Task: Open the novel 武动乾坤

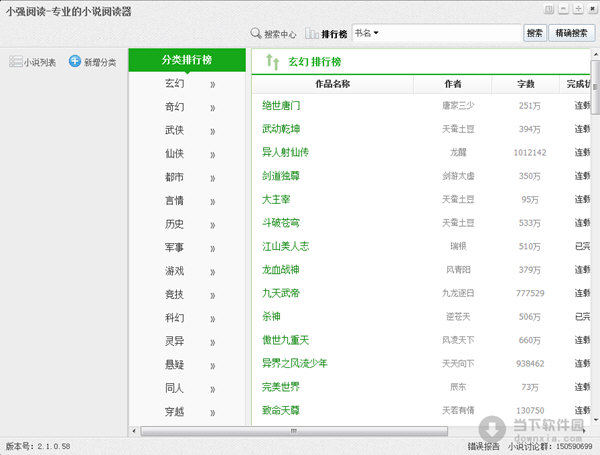Action: coord(281,129)
